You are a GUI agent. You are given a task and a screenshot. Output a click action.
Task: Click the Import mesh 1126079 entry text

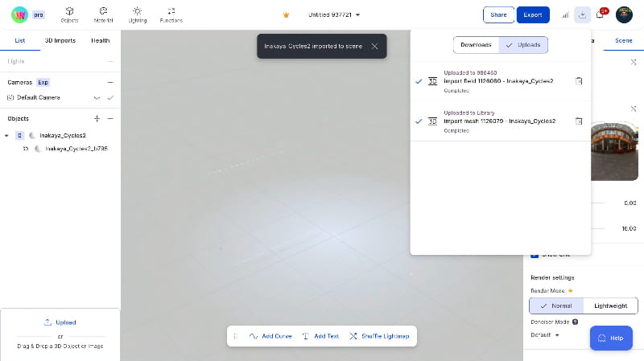499,121
